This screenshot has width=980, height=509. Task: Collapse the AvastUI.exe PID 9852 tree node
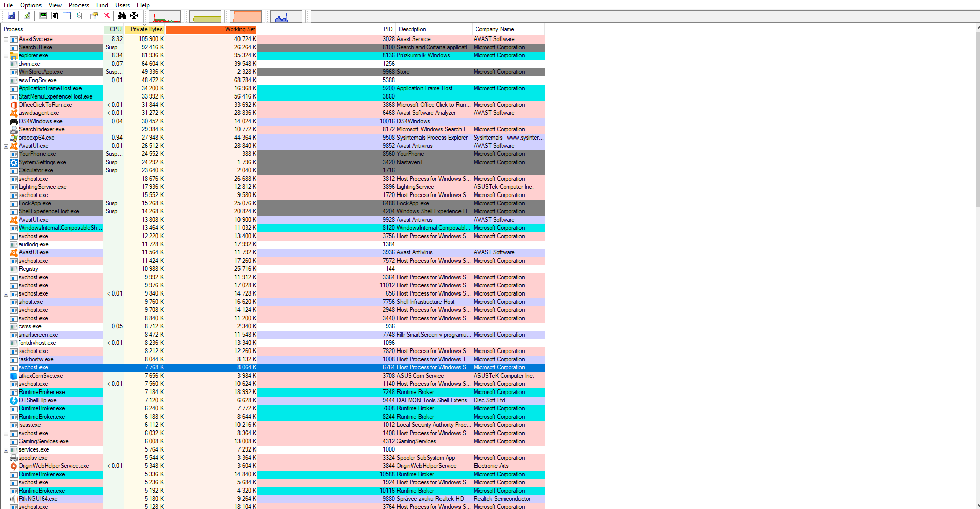coord(6,146)
